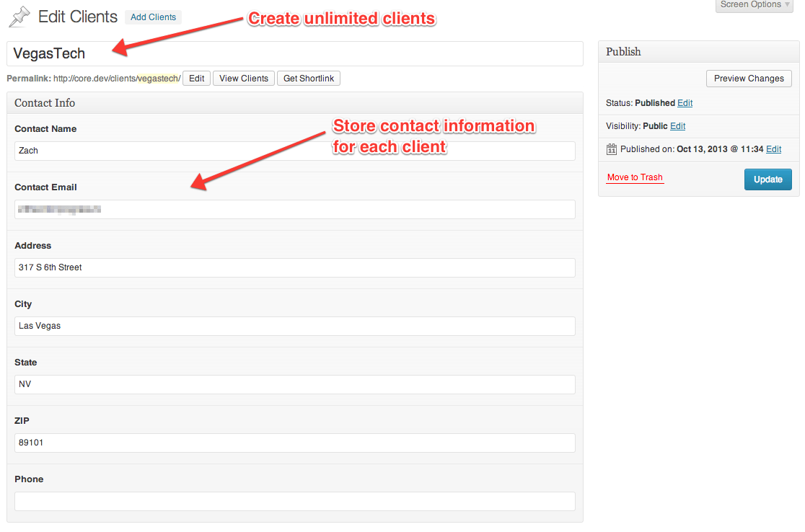Screen dimensions: 805x532
Task: Click Preview Changes in Publish box
Action: (748, 79)
